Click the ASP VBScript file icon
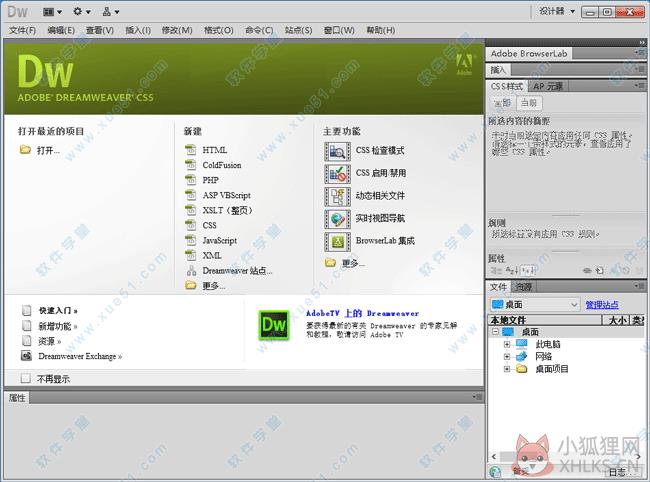This screenshot has width=650, height=482. (x=190, y=195)
